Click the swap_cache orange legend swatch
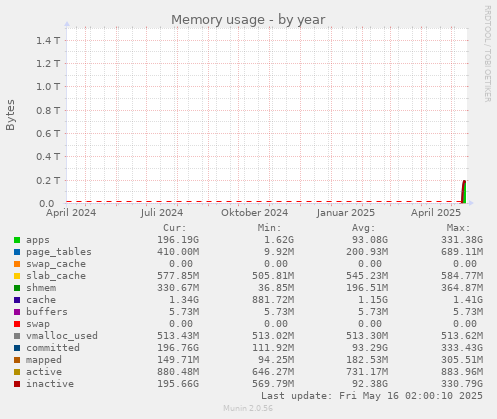Image resolution: width=497 pixels, height=419 pixels. click(17, 264)
